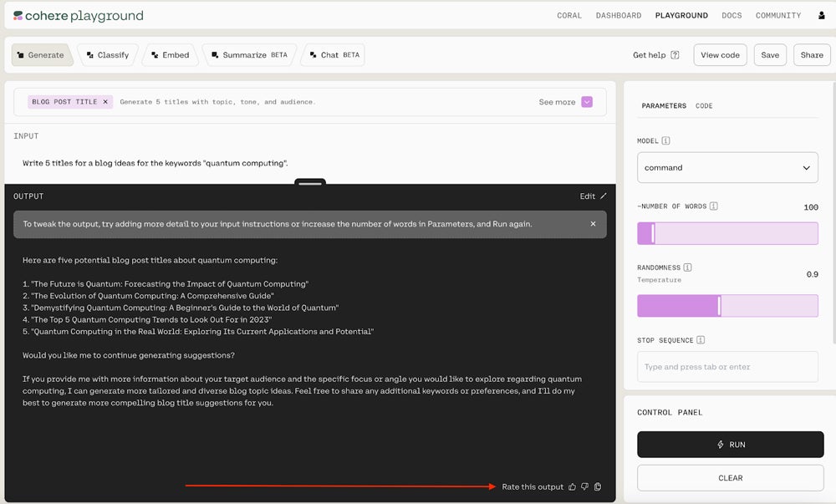Open Dashboard from the top navigation

(x=619, y=15)
